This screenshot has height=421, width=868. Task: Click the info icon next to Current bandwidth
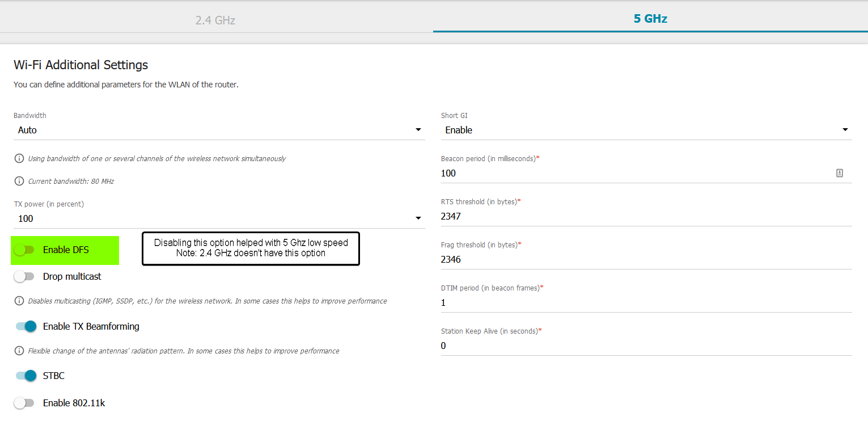[19, 181]
